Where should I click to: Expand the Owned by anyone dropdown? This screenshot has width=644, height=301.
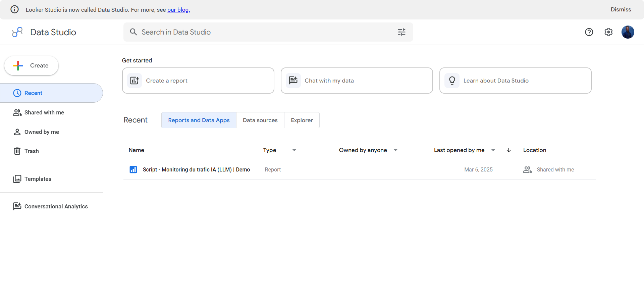[x=395, y=150]
